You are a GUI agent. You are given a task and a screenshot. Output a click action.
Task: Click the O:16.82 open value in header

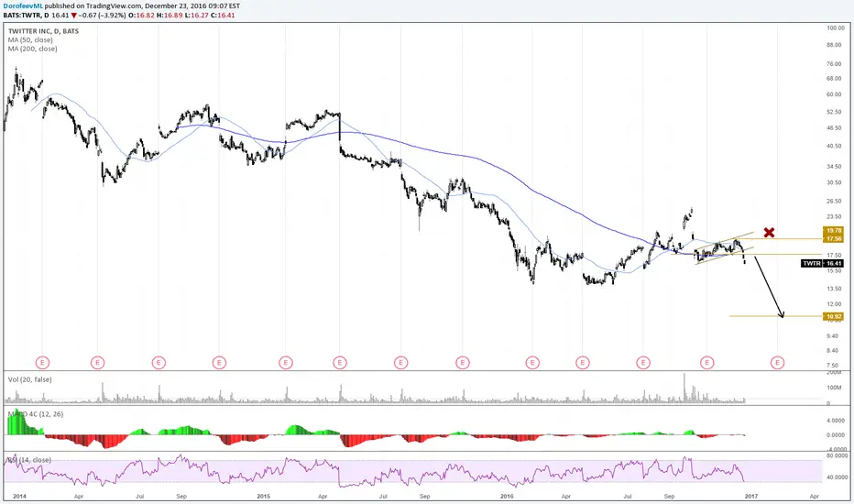143,16
